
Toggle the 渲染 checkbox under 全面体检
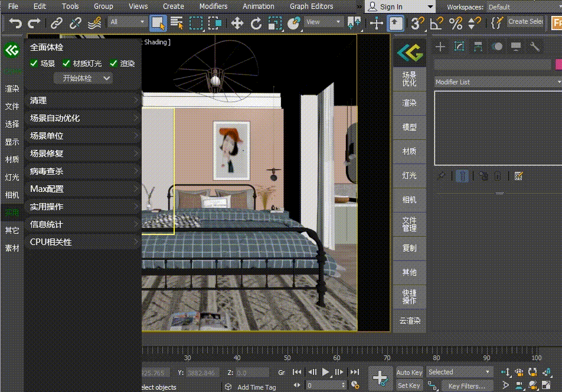[x=113, y=63]
